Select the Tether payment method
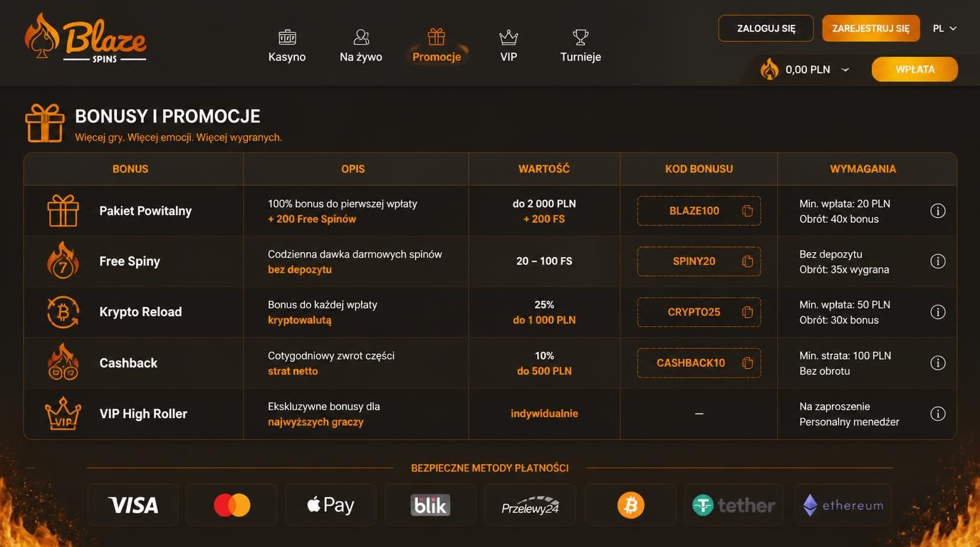 tap(734, 505)
